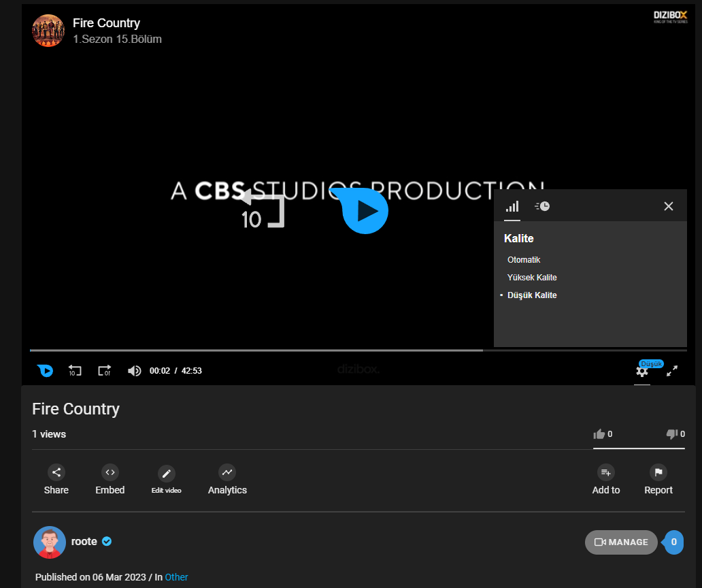Click the rewind 10 seconds overlay icon
The width and height of the screenshot is (702, 588).
[263, 209]
